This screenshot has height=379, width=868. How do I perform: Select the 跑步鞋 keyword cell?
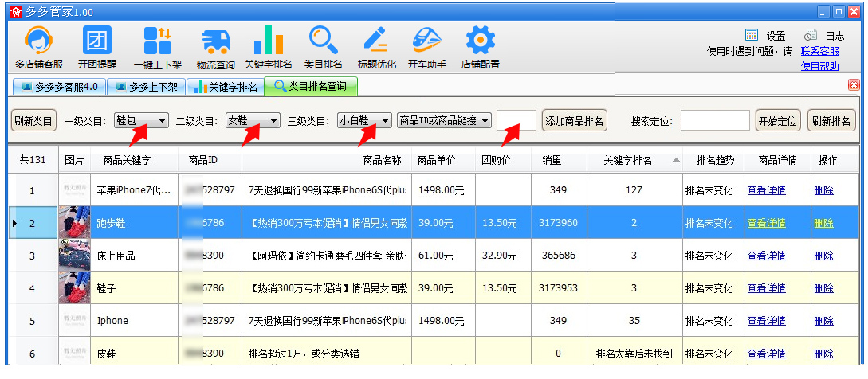[x=135, y=223]
